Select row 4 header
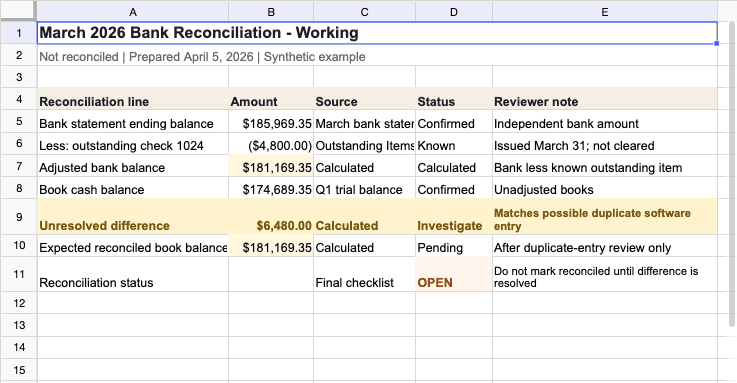 [x=19, y=99]
